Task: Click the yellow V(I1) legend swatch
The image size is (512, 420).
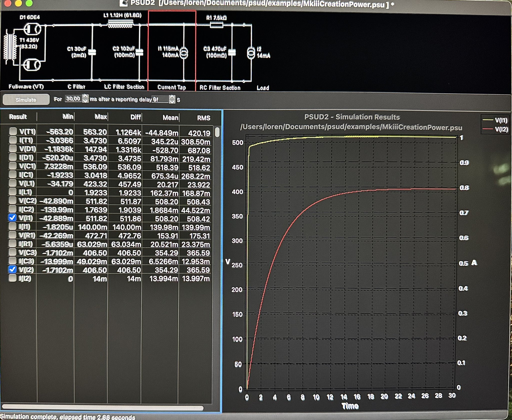Action: 487,120
